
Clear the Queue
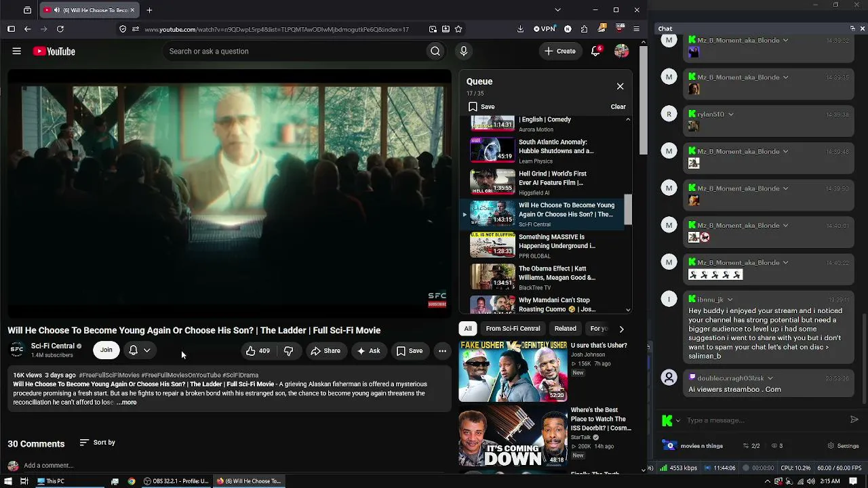point(618,106)
